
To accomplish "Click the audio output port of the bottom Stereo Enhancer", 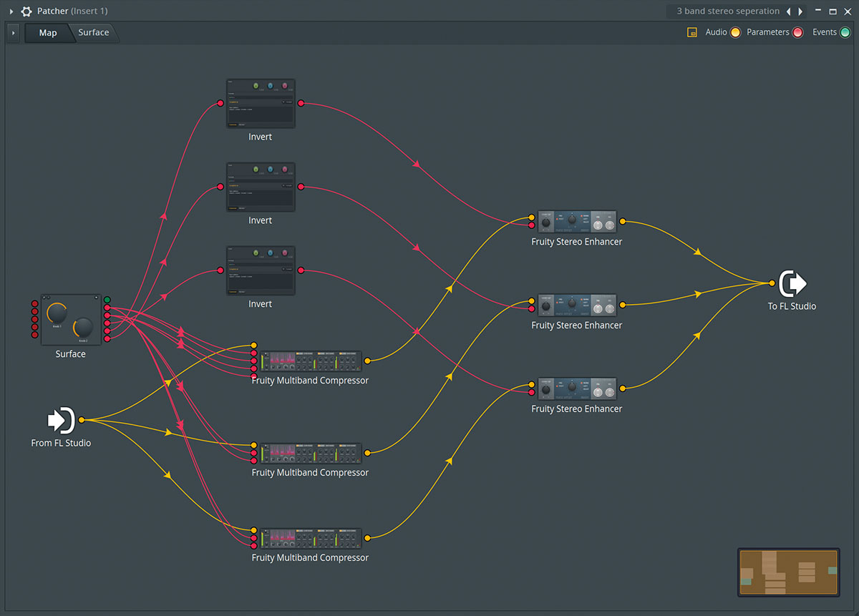I will [622, 388].
